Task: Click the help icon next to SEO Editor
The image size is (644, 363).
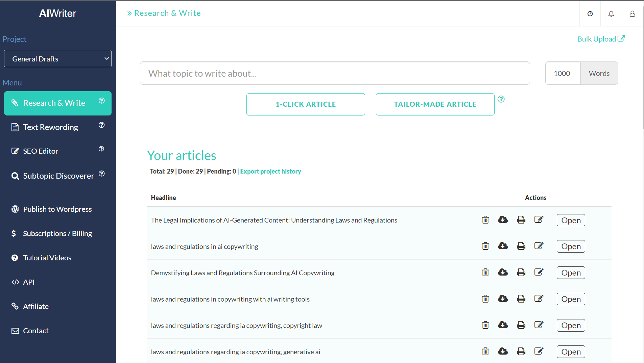Action: (101, 149)
